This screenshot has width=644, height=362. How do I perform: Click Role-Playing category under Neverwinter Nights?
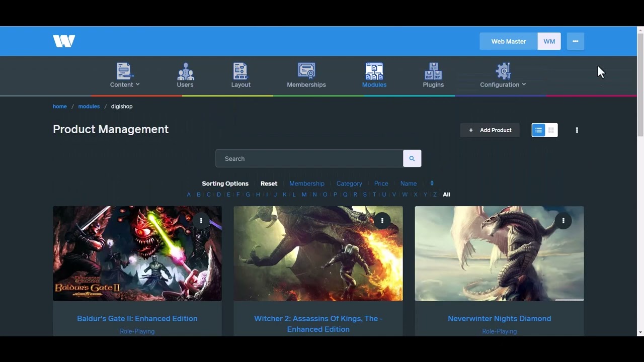(x=499, y=331)
